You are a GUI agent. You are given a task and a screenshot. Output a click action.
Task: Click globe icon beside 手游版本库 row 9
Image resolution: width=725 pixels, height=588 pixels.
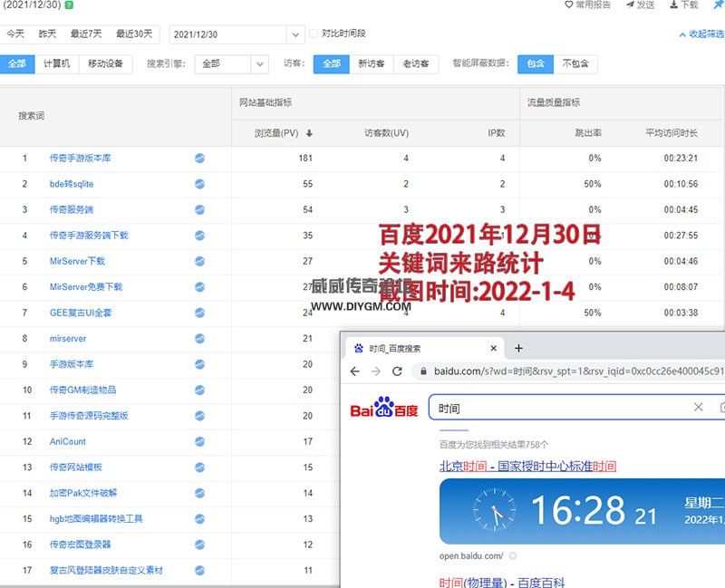(199, 364)
